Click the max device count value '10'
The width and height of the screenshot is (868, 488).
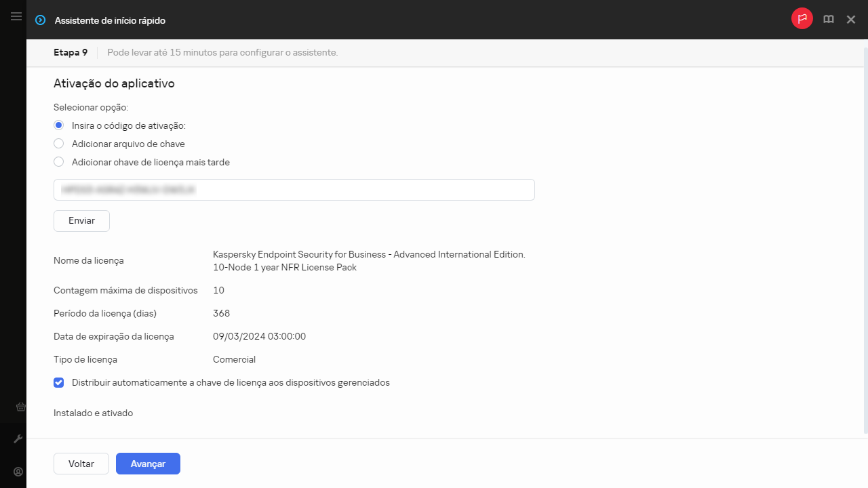click(x=218, y=290)
